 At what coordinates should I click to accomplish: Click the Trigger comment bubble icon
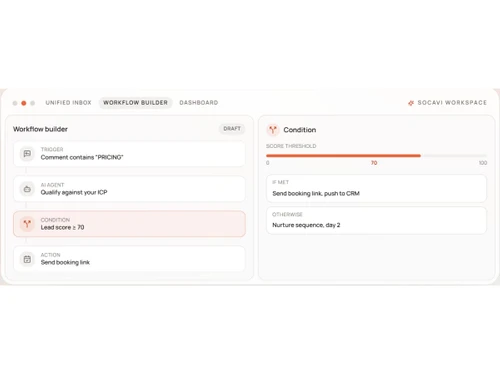point(27,154)
